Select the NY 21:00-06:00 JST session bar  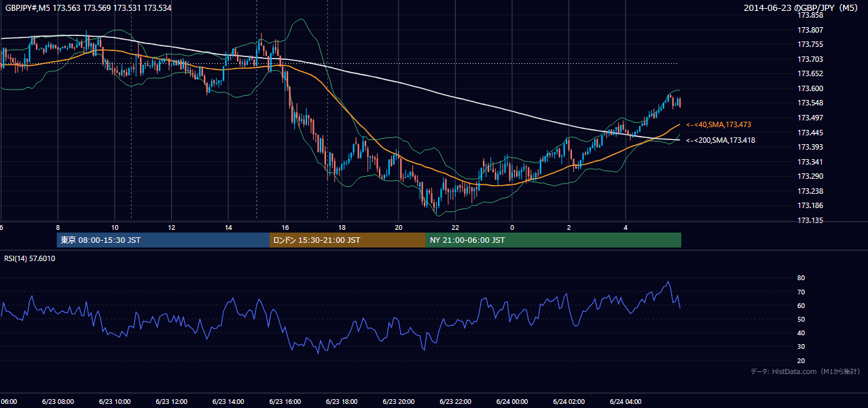coord(554,240)
